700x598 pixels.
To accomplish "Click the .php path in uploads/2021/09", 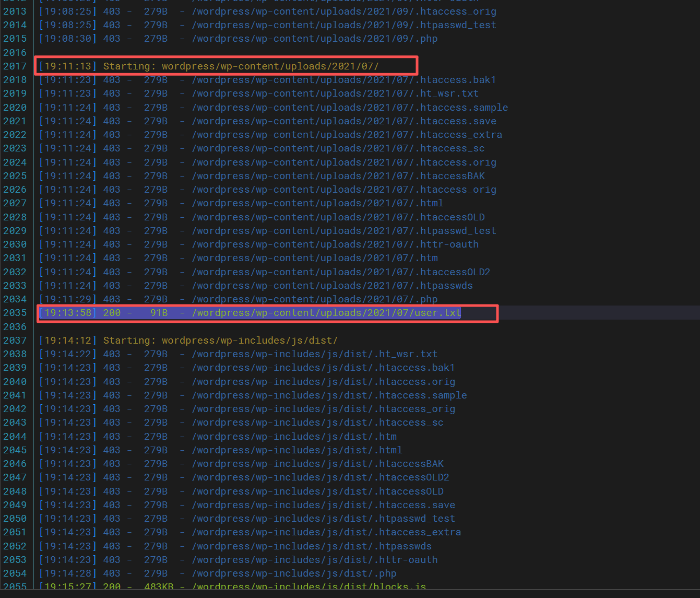I will (x=314, y=39).
